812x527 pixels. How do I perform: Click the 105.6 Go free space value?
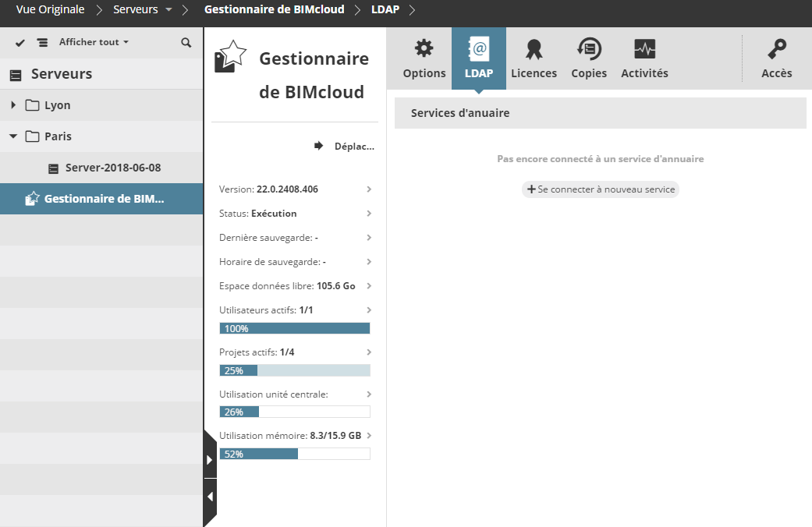(x=336, y=286)
